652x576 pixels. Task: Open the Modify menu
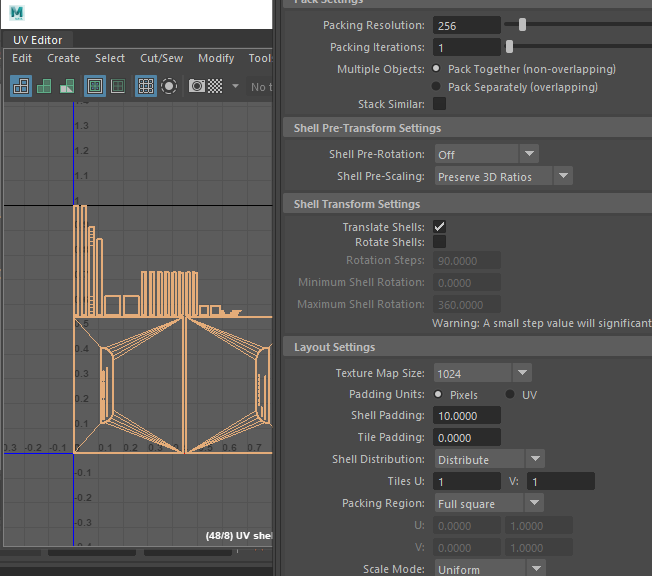pyautogui.click(x=216, y=58)
